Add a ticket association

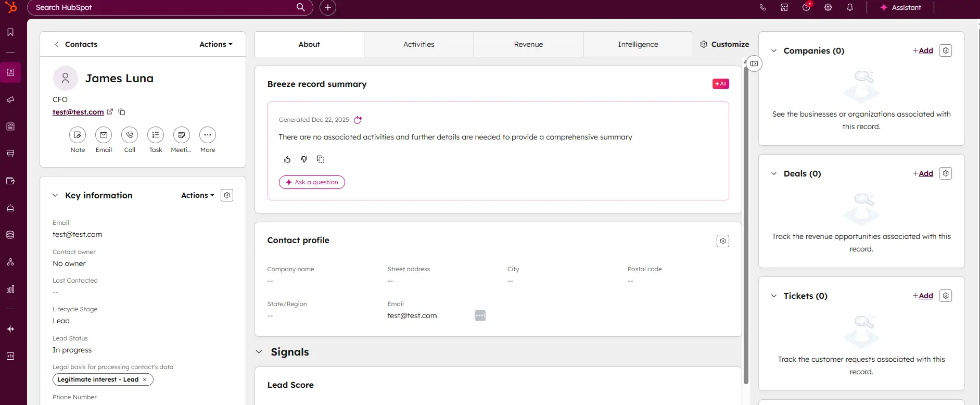(923, 296)
